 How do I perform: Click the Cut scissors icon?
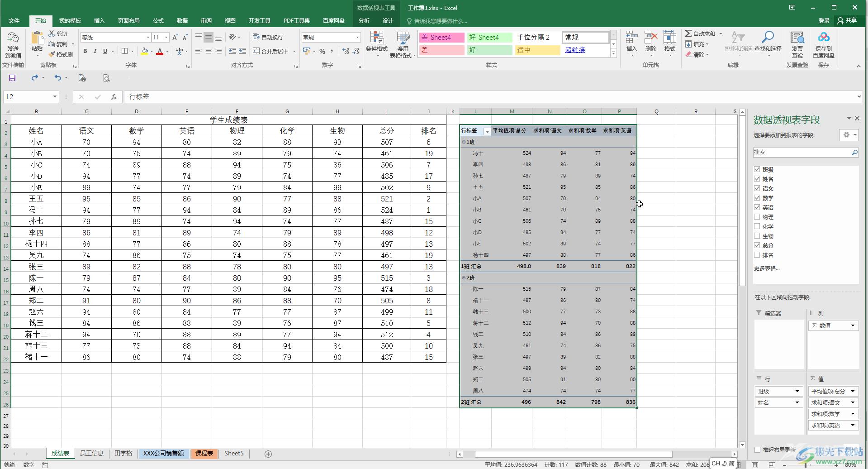click(52, 33)
